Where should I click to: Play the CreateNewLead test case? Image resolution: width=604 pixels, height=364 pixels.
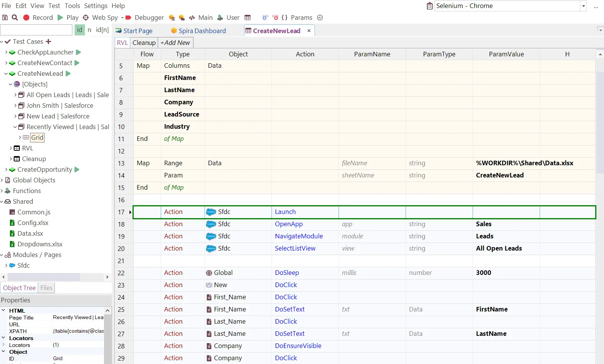pos(68,73)
